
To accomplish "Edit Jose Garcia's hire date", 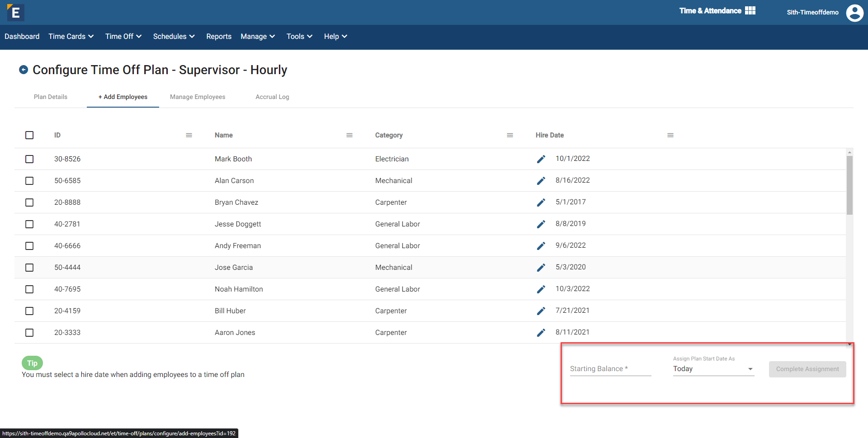I will pyautogui.click(x=541, y=268).
